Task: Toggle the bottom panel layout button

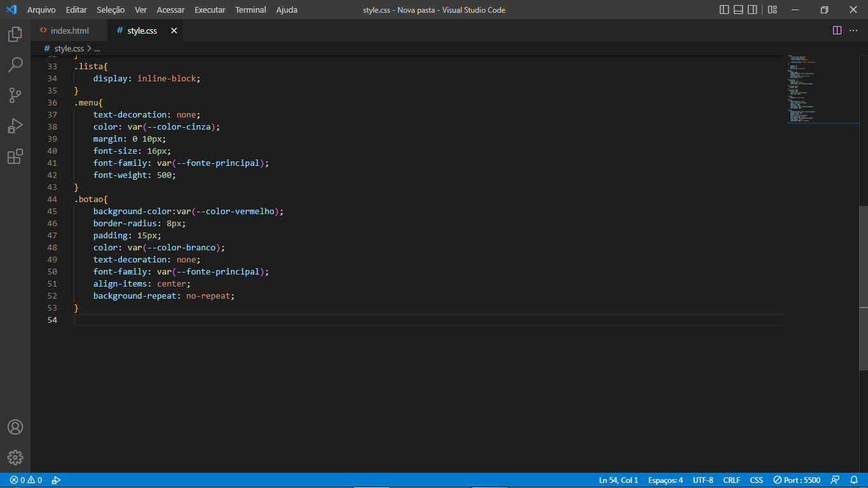Action: pyautogui.click(x=738, y=10)
